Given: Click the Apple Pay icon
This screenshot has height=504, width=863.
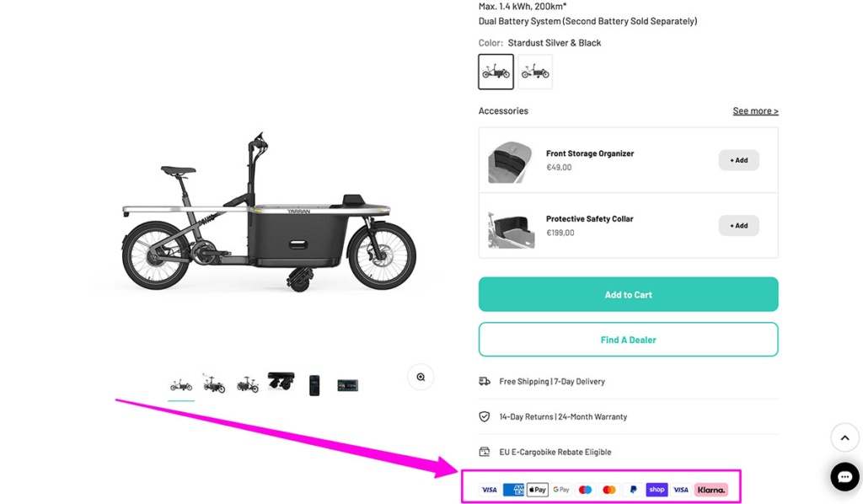Looking at the screenshot, I should coord(538,490).
